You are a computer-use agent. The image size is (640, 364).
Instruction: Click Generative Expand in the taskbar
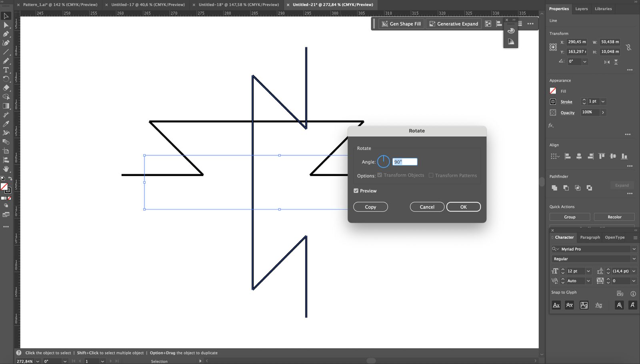click(454, 24)
